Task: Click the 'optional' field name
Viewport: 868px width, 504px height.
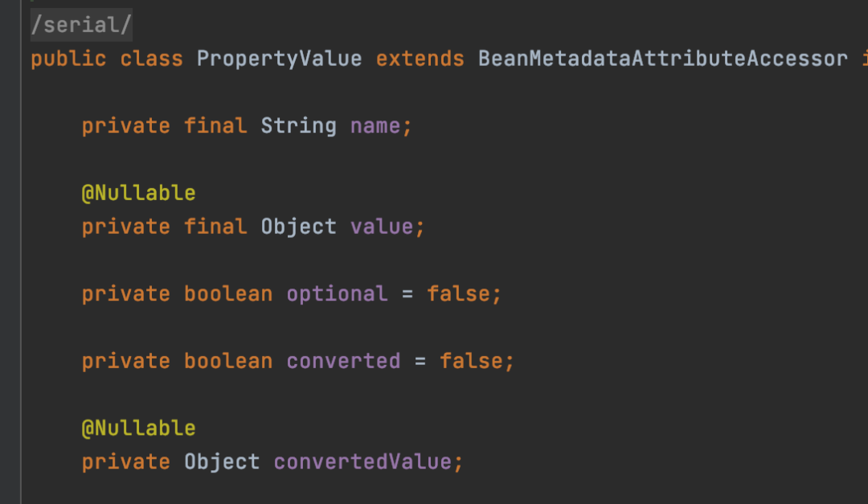Action: 337,293
